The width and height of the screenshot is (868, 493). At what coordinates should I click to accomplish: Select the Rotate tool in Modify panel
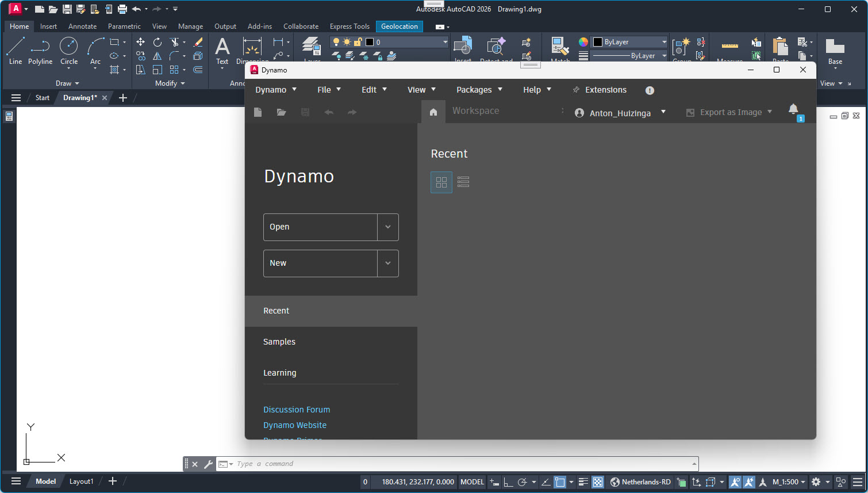[x=157, y=42]
